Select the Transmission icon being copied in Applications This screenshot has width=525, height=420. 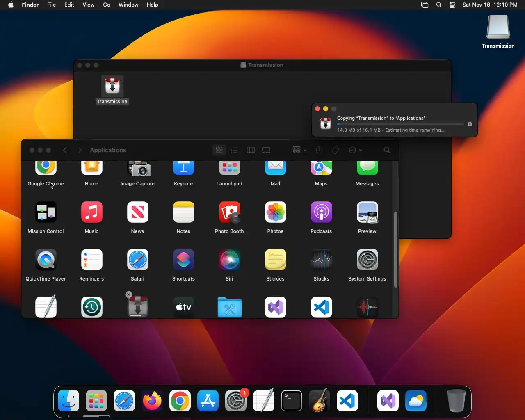tap(137, 307)
